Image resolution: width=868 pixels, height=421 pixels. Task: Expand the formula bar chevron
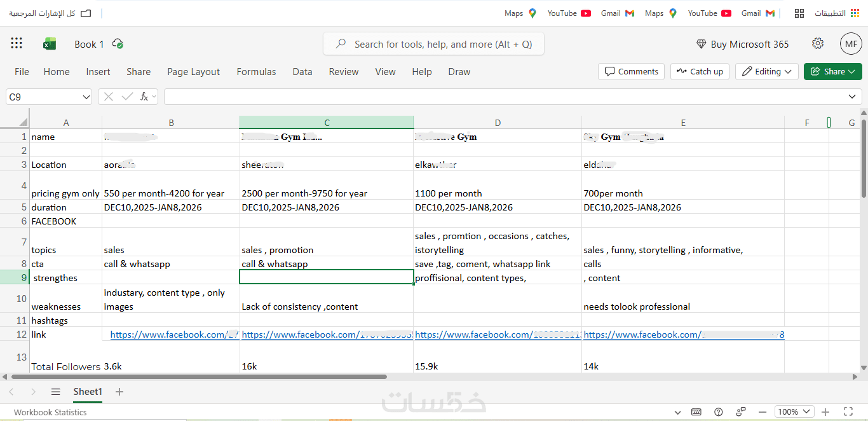point(852,97)
